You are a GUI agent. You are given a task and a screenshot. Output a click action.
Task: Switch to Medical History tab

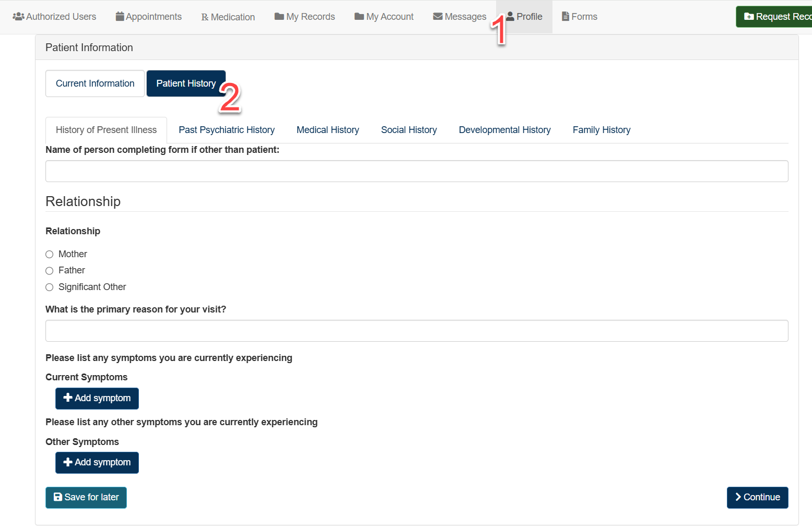coord(327,130)
